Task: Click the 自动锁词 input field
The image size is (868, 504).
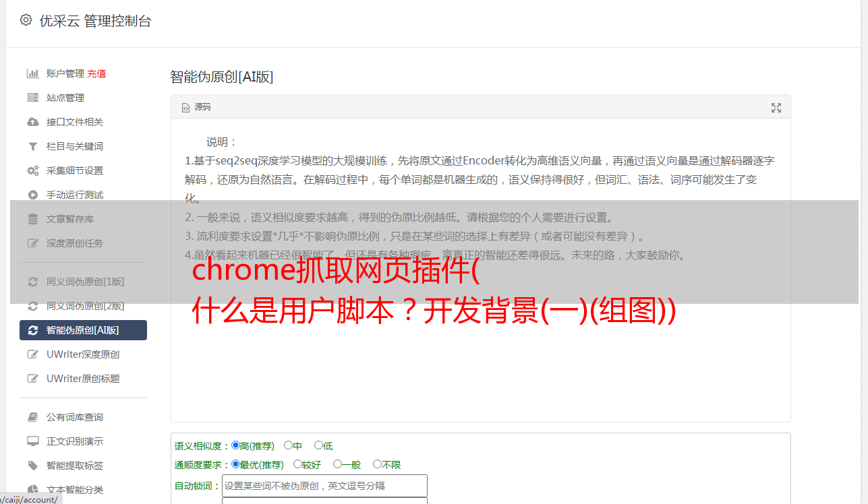Action: pos(324,486)
